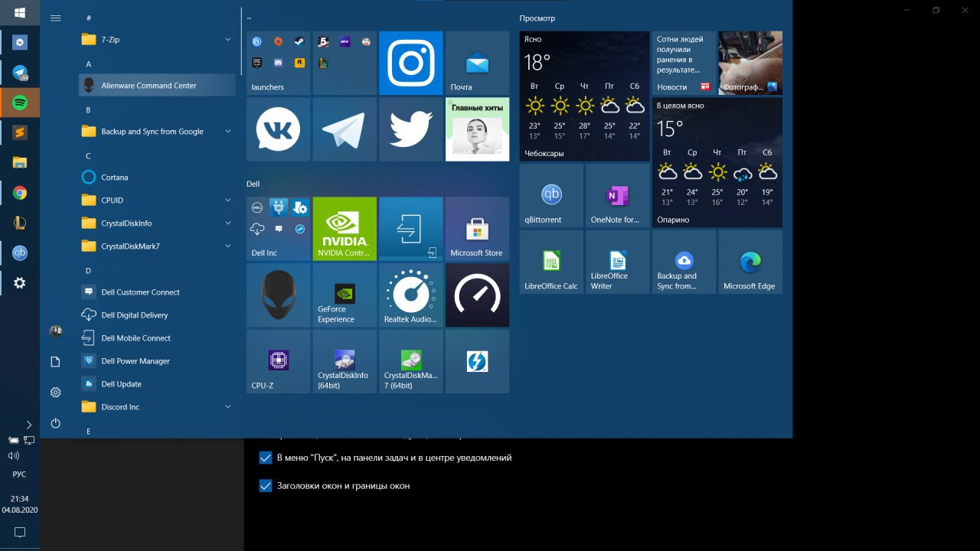Open the Microsoft Store tile
The image size is (980, 551).
point(478,229)
